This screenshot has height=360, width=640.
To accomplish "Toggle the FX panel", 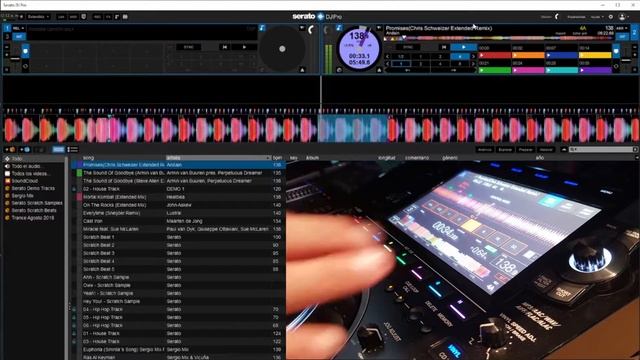I will click(108, 17).
